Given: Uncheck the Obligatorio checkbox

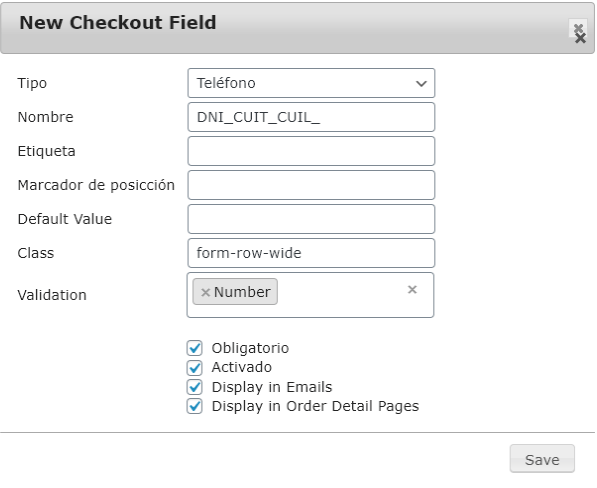Looking at the screenshot, I should [x=195, y=348].
